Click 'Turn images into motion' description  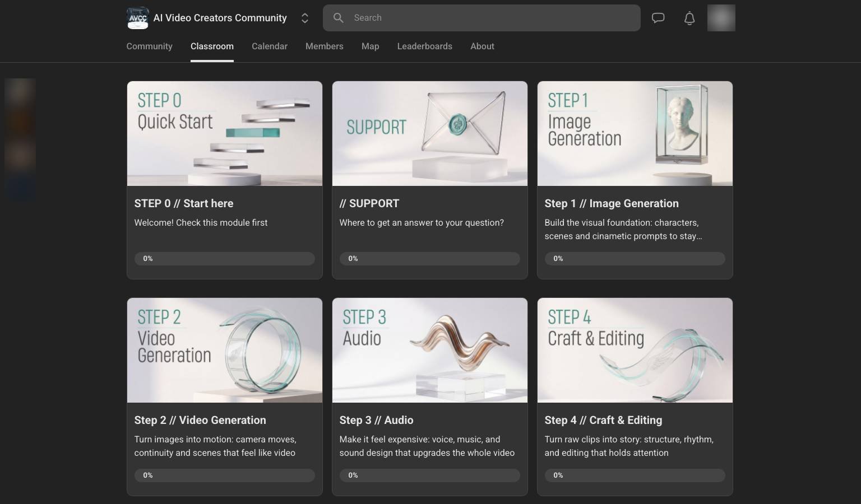pos(215,446)
